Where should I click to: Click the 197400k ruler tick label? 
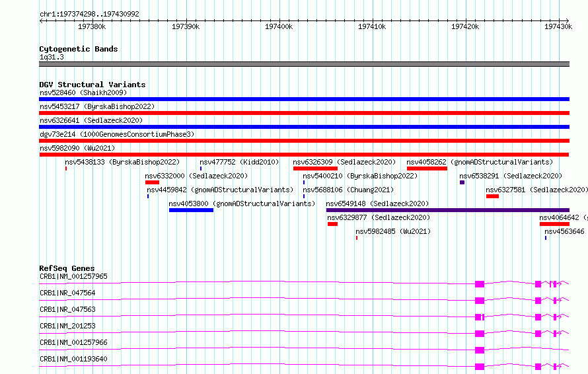(x=279, y=26)
